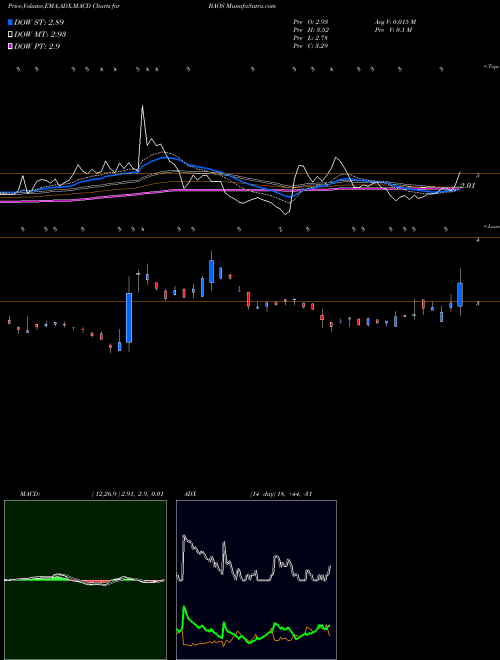Click the 'Pre V: 0.1 M' volume text
This screenshot has height=660, width=500.
pyautogui.click(x=393, y=30)
